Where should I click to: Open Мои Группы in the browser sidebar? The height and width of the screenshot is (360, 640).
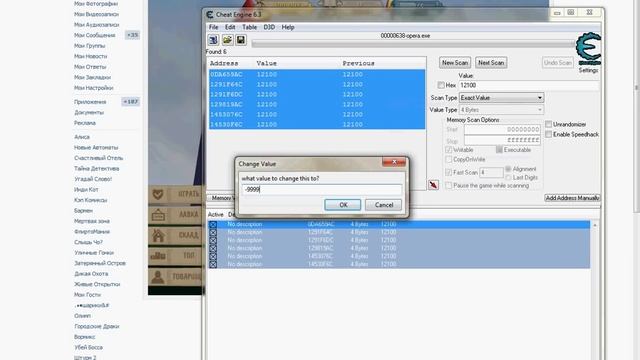[x=90, y=46]
